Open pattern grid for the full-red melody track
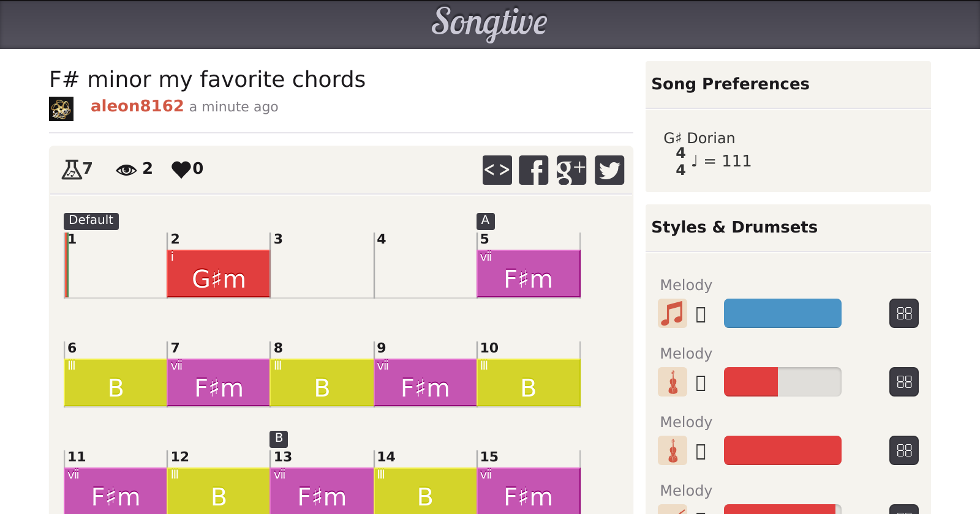Image resolution: width=980 pixels, height=514 pixels. pos(904,450)
